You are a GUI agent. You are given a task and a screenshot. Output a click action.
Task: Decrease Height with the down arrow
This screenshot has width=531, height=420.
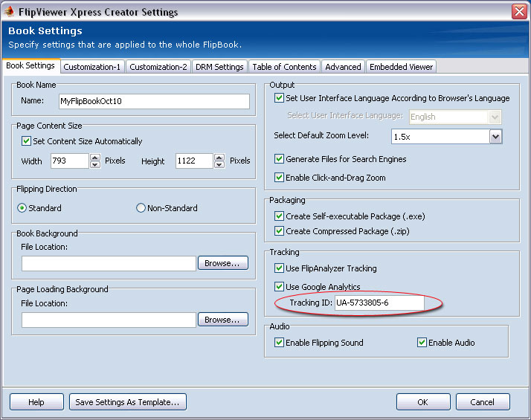pos(219,164)
